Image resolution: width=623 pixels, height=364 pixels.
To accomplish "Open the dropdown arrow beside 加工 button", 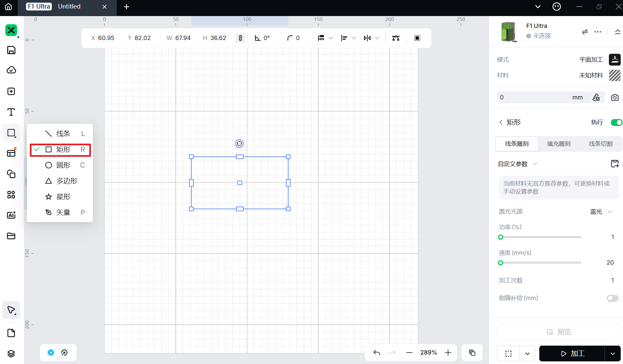I will pyautogui.click(x=612, y=354).
